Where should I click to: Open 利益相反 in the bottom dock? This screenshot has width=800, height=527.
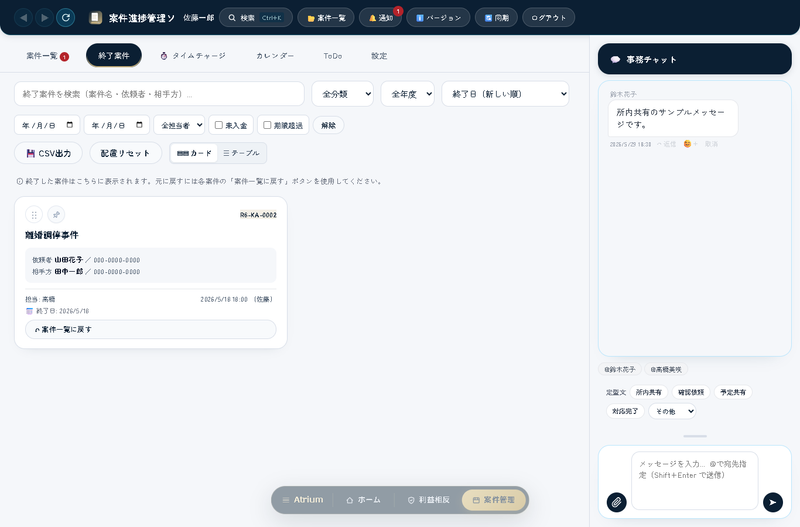(x=429, y=500)
